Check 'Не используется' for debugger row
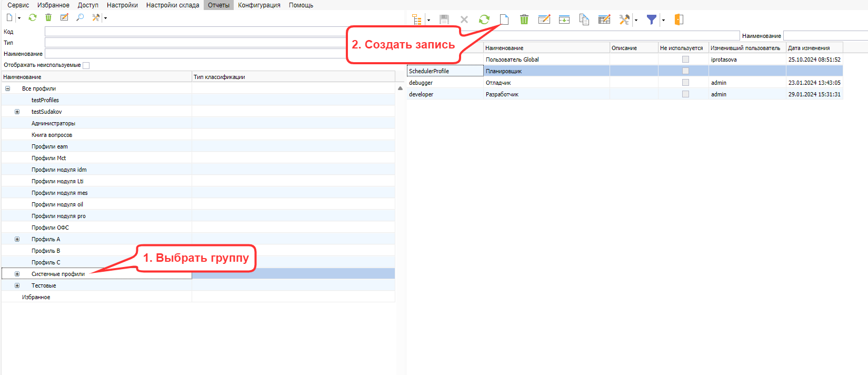 pyautogui.click(x=685, y=83)
